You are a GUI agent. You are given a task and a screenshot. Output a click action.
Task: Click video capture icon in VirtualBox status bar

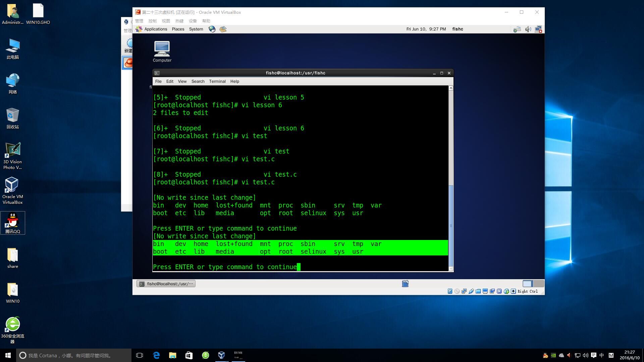point(492,291)
